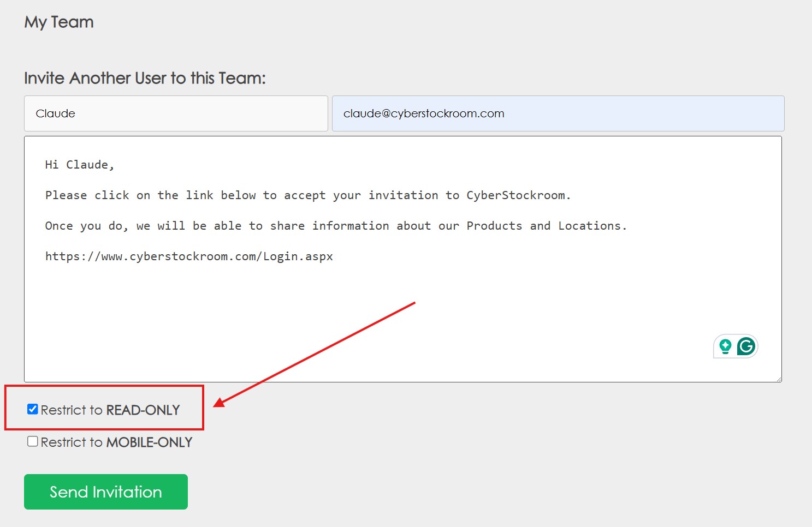Click the "Restrict to MOBILE-ONLY" label text
This screenshot has width=812, height=527.
point(116,442)
